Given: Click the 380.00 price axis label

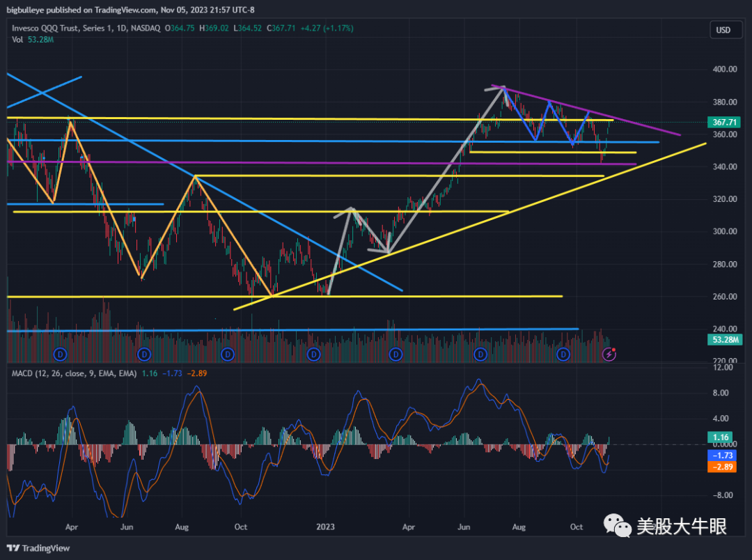Looking at the screenshot, I should coord(725,102).
